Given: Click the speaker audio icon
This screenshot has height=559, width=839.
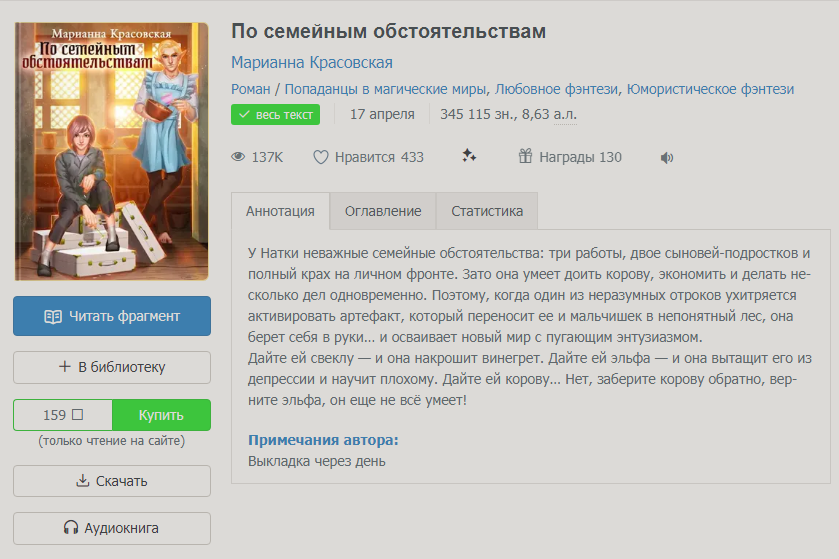Looking at the screenshot, I should (x=667, y=158).
